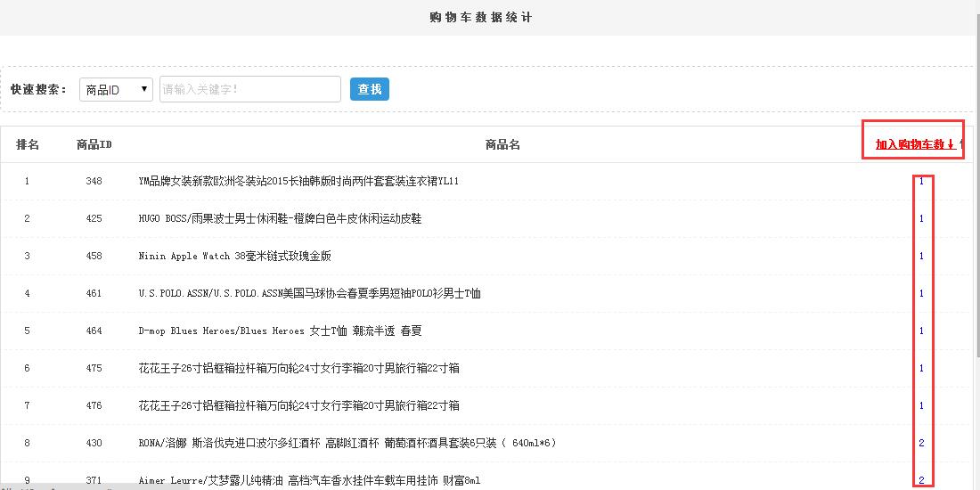
Task: Select product name Aimer Leurre/艾梦露儿纯精油
Action: (x=309, y=480)
